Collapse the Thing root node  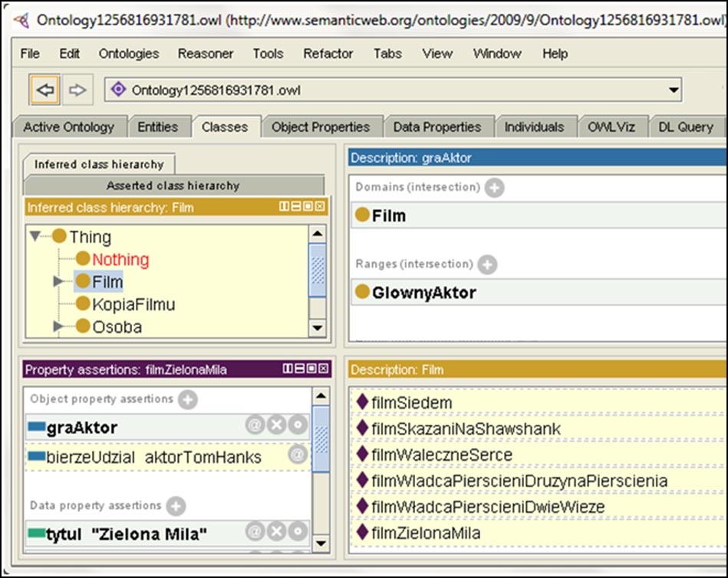pos(35,237)
